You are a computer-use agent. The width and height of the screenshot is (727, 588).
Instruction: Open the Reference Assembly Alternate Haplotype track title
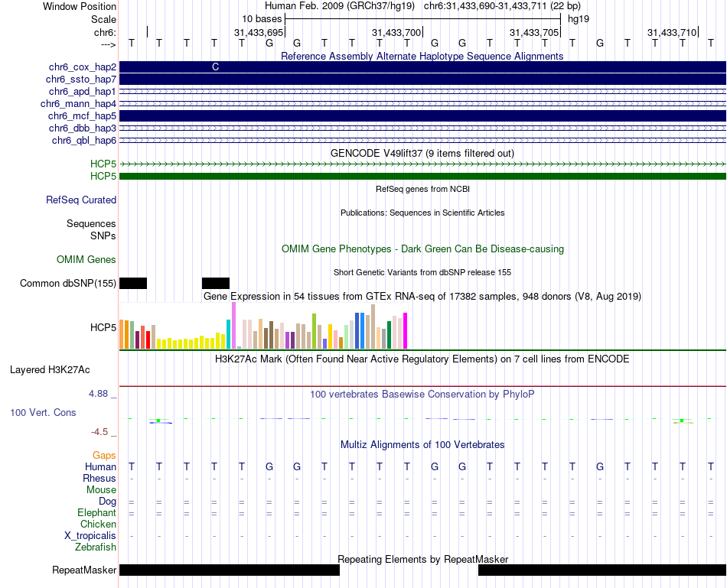(422, 56)
